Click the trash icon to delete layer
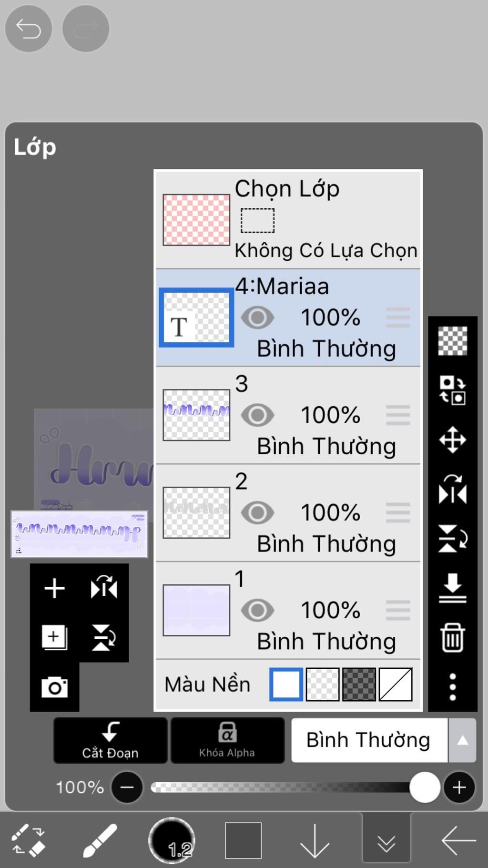The width and height of the screenshot is (488, 868). click(x=452, y=637)
